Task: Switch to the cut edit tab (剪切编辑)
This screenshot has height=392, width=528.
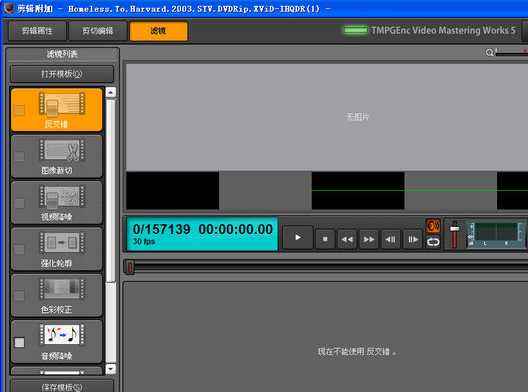Action: [98, 31]
